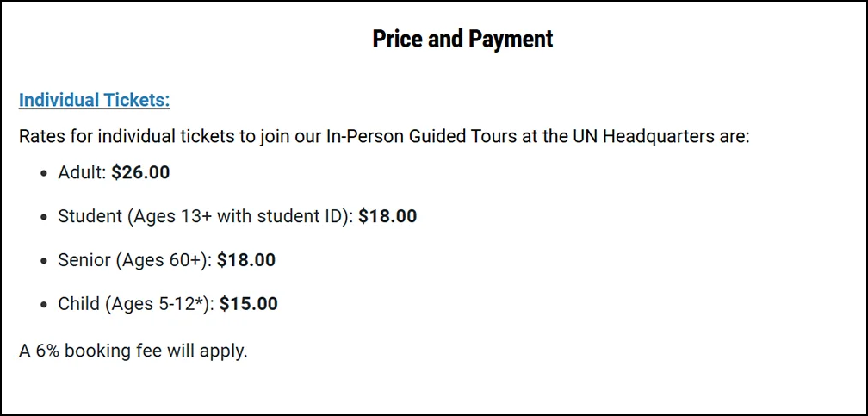Click the 'In-Person Guided Tours' phrase
868x416 pixels.
click(421, 136)
